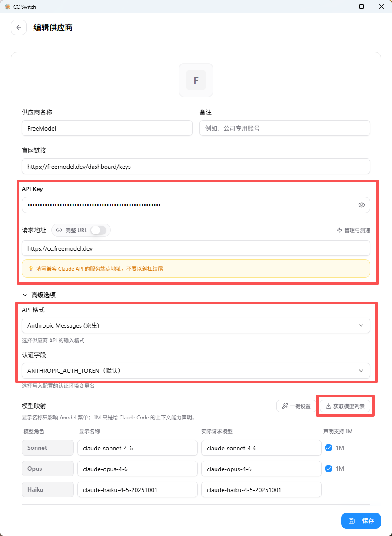Edit the 供应商名称 field FreeModel

pos(107,128)
